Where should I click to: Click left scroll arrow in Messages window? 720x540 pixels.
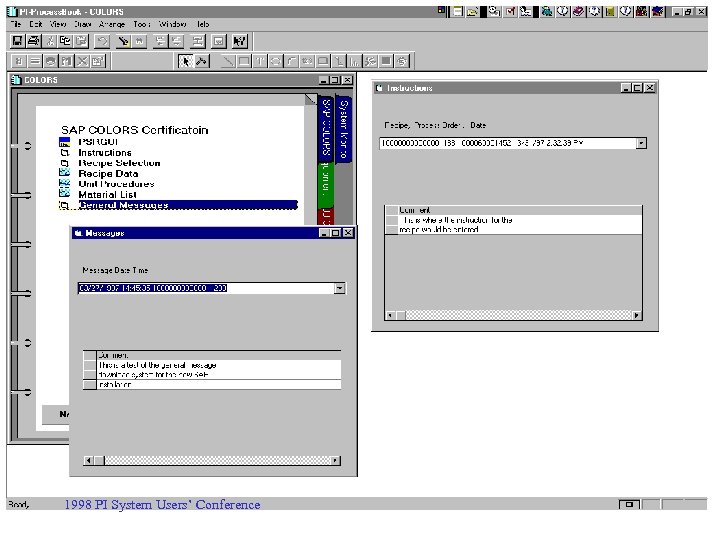(89, 461)
